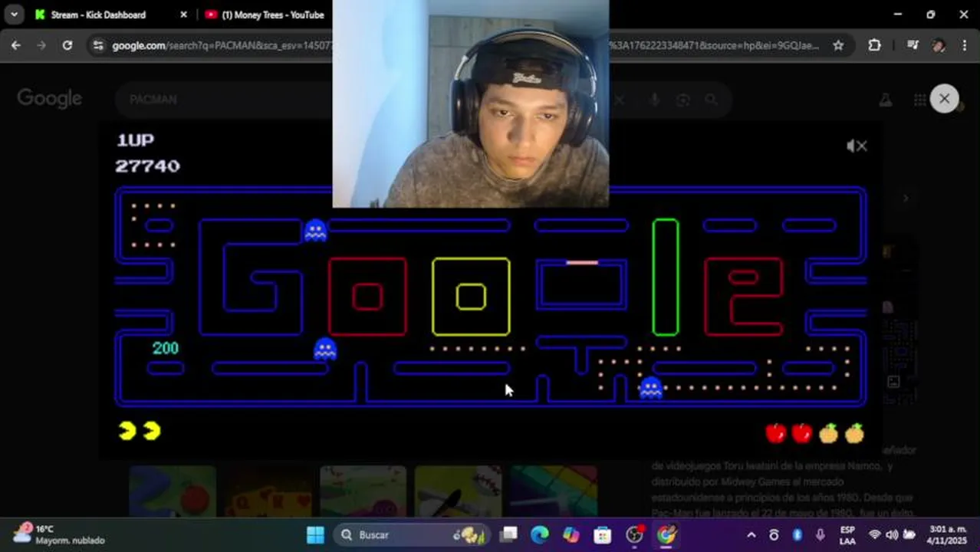View site information icon
Image resolution: width=980 pixels, height=552 pixels.
[x=97, y=45]
